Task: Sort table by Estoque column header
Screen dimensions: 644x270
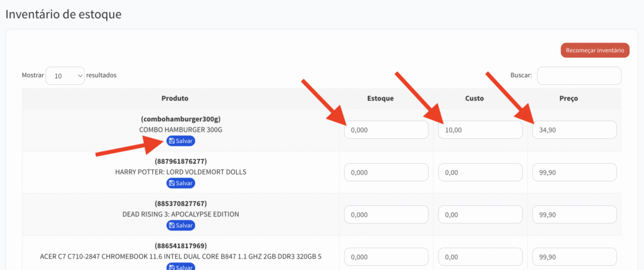Action: (x=380, y=99)
